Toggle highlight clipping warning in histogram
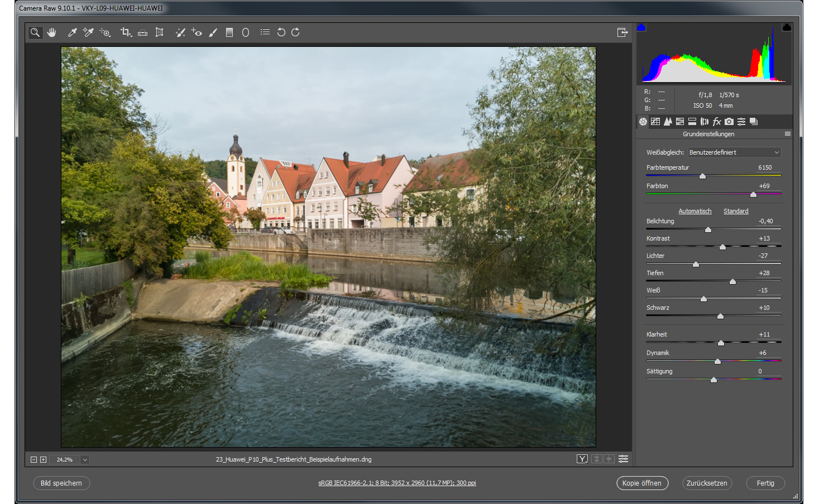This screenshot has height=504, width=819. click(787, 27)
